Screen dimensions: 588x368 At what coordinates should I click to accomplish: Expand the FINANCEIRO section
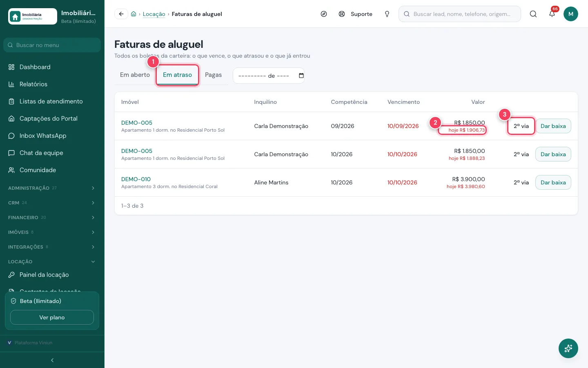(52, 218)
